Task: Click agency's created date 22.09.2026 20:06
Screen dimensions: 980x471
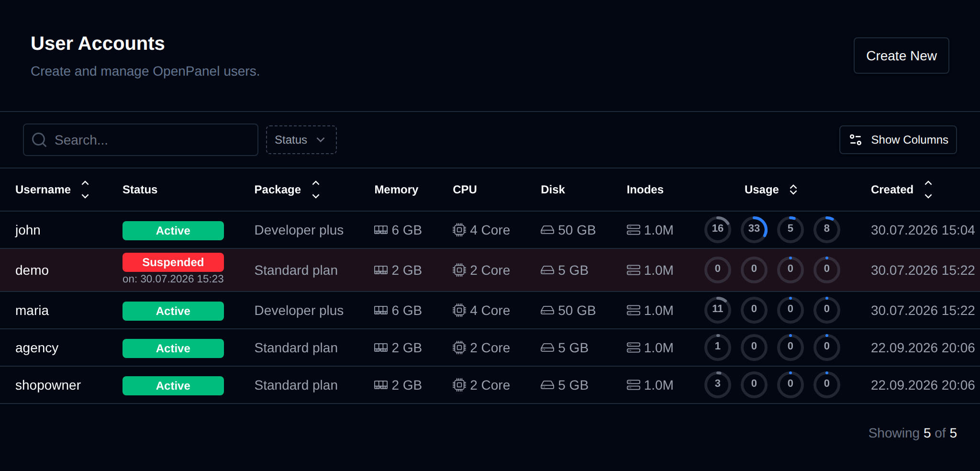Action: (923, 348)
